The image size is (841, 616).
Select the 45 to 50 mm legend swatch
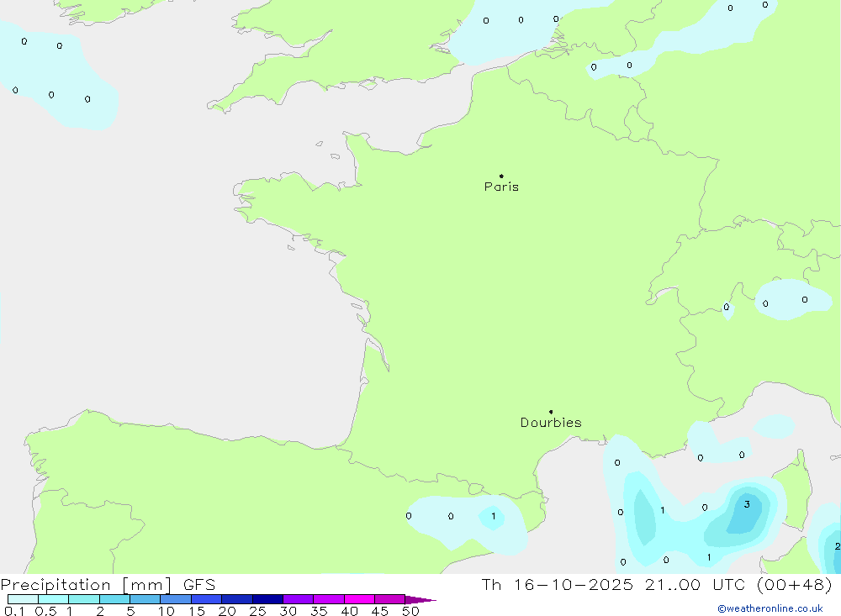click(389, 599)
